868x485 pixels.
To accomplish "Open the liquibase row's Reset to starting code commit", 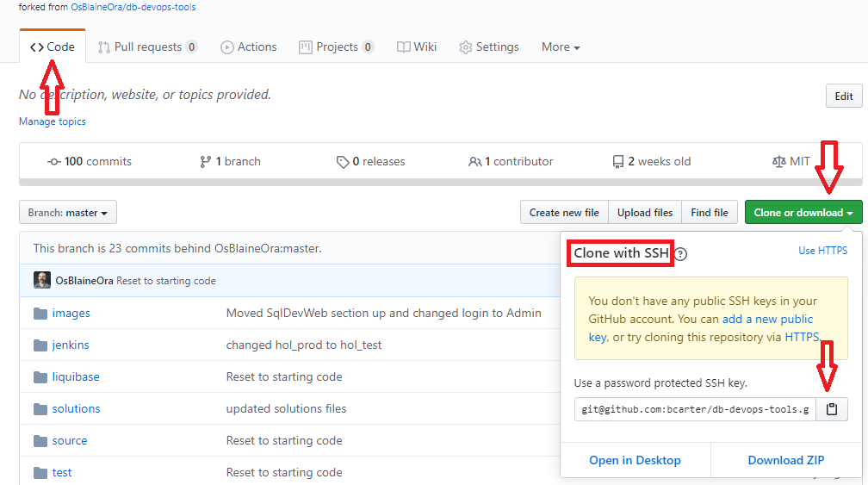I will pos(284,377).
